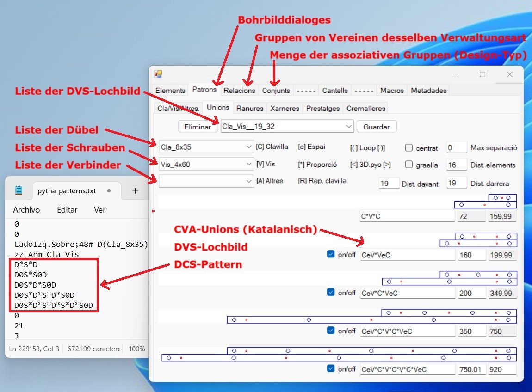Image resolution: width=532 pixels, height=392 pixels.
Task: Click the [C] Clavilla label button
Action: [272, 147]
